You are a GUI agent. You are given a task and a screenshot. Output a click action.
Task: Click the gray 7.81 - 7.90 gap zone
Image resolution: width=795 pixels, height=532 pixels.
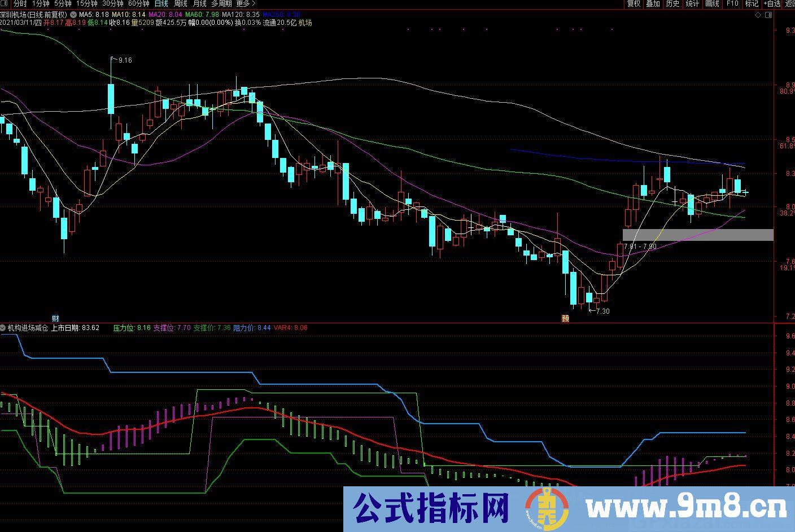698,235
